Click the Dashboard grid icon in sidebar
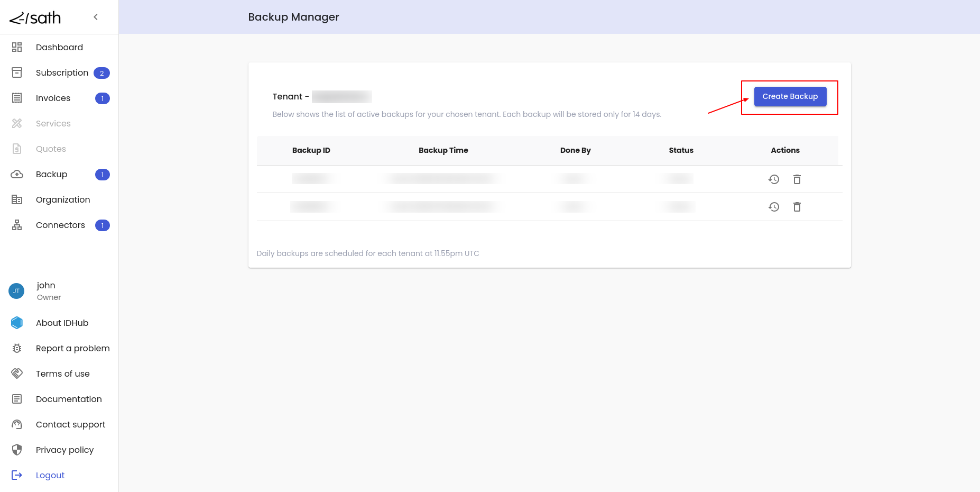 (17, 47)
